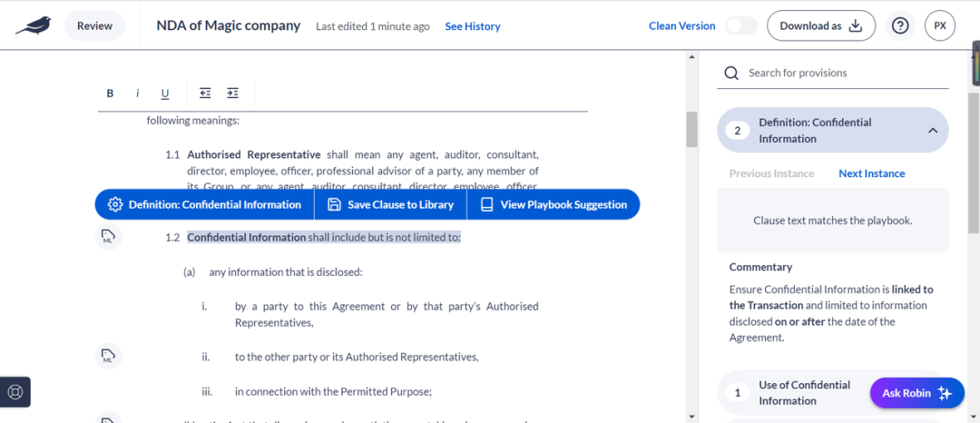
Task: Click the Clean Version label
Action: (681, 25)
